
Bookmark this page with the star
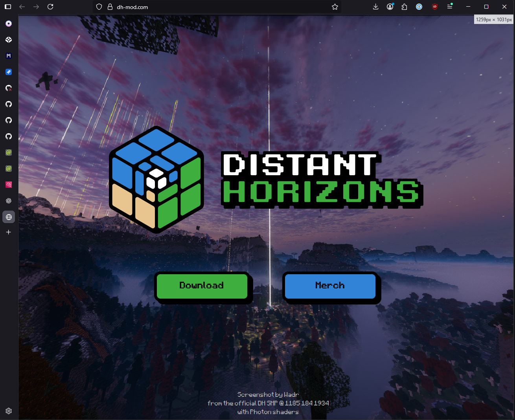(335, 7)
